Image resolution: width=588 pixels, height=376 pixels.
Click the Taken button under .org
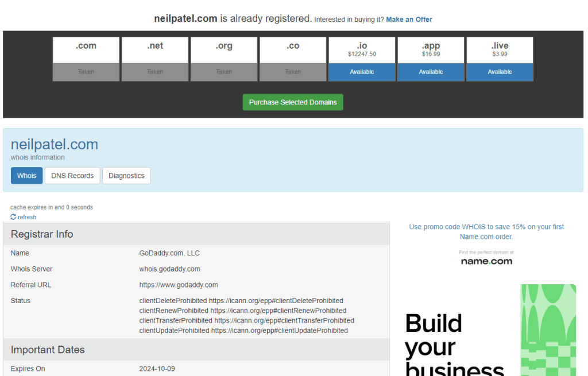224,72
